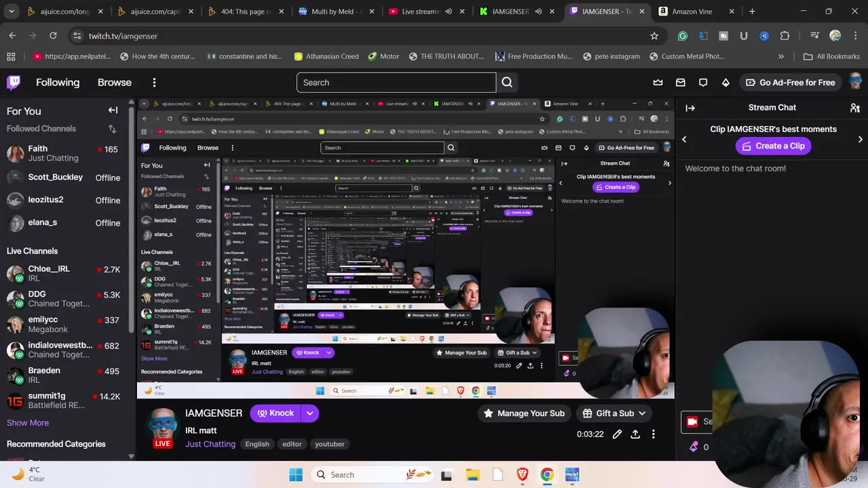Show hidden bookmarks with the double chevron

(x=781, y=56)
